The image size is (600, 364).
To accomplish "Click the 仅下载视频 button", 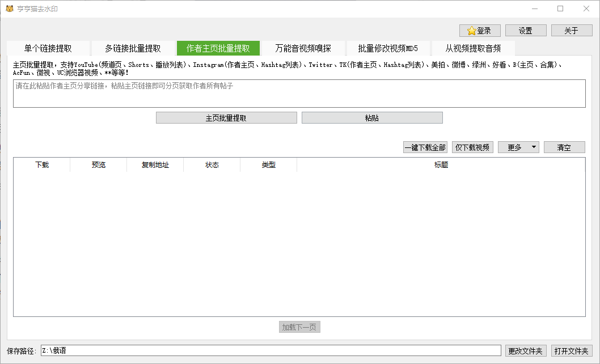I will click(x=472, y=146).
